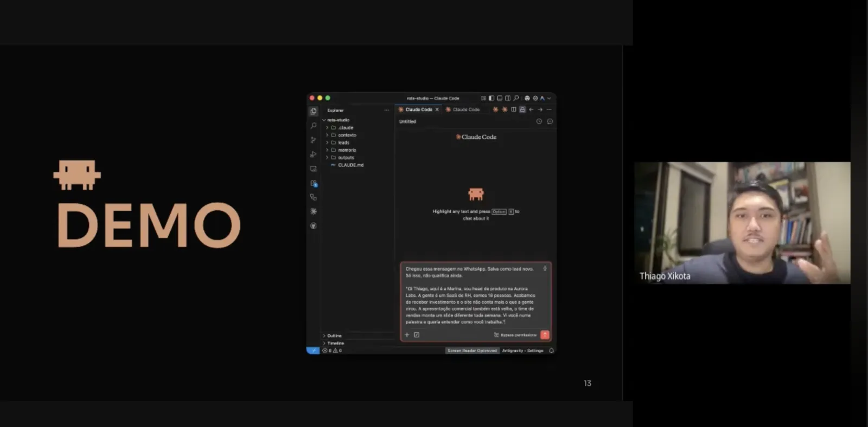This screenshot has height=427, width=868.
Task: Open the CLAUDE.md file
Action: point(350,165)
